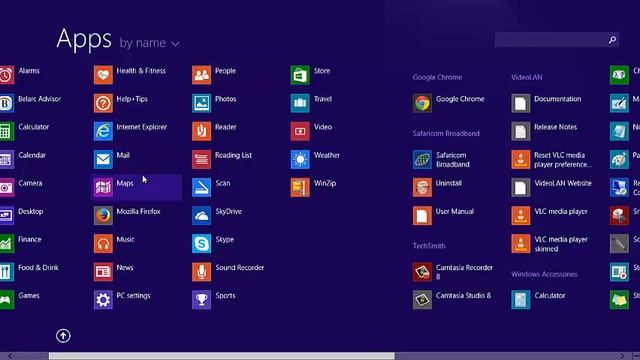Open Help+Tips app
640x360 pixels.
coord(121,103)
